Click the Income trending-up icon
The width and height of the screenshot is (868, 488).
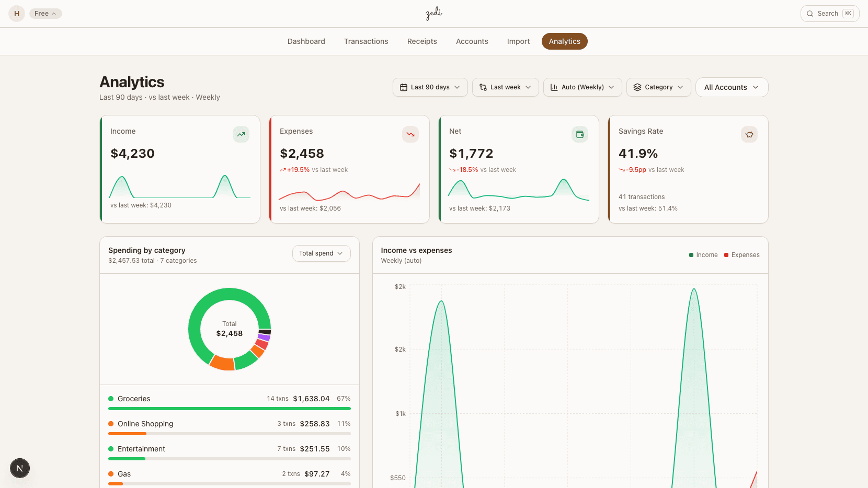(x=241, y=134)
